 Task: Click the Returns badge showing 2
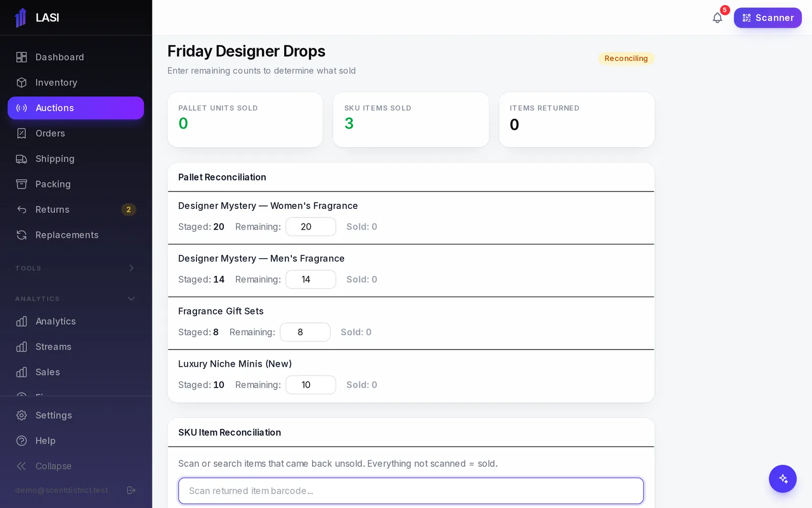[128, 209]
